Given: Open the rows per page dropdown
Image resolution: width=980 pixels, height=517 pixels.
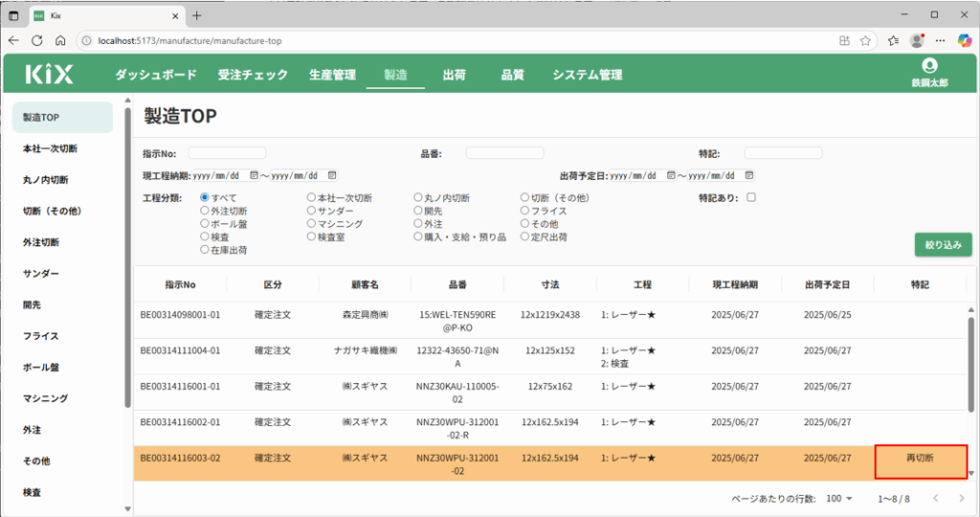Looking at the screenshot, I should [839, 498].
